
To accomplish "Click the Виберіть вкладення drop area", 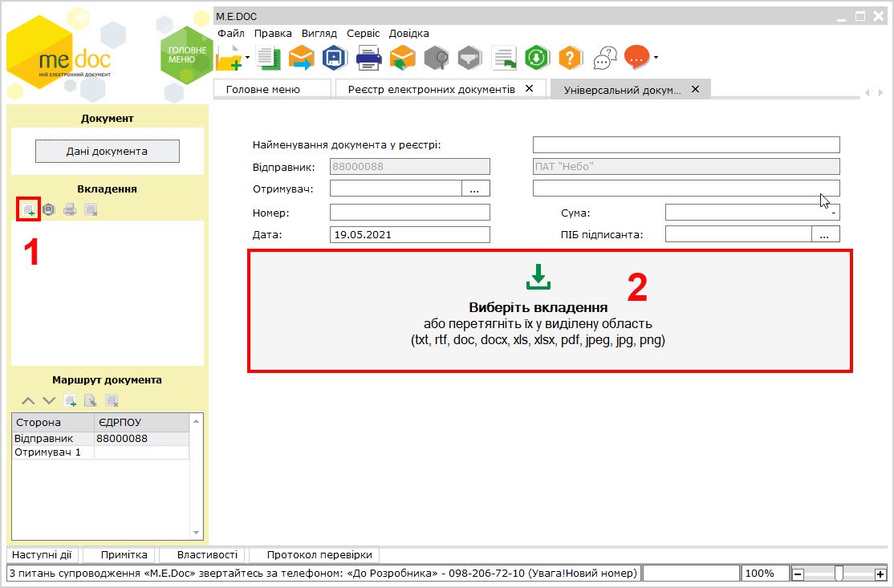I will [550, 311].
